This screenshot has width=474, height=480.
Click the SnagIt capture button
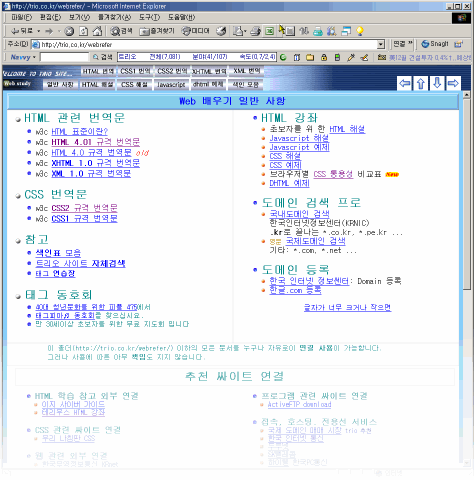[x=435, y=44]
